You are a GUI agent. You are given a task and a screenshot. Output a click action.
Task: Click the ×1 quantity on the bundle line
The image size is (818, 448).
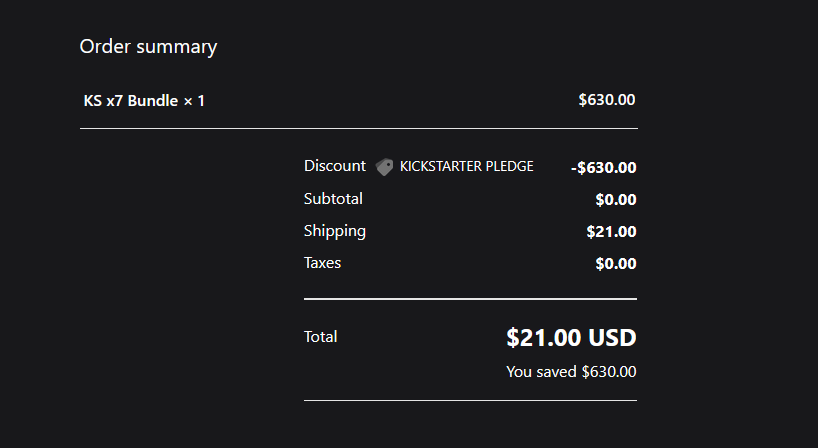point(194,101)
